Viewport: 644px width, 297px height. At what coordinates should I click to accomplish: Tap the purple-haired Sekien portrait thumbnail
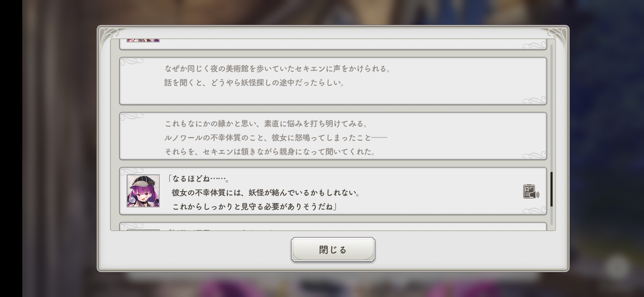click(143, 191)
